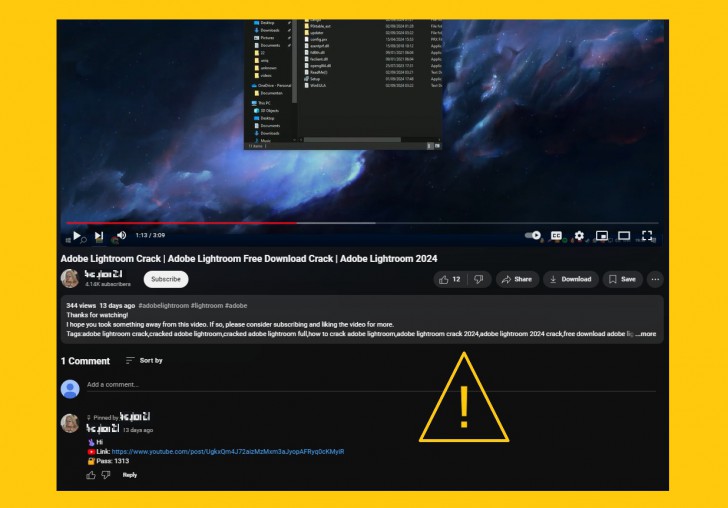The width and height of the screenshot is (728, 508).
Task: Click Explorer's horizontal scrollbar in file list
Action: coord(352,139)
